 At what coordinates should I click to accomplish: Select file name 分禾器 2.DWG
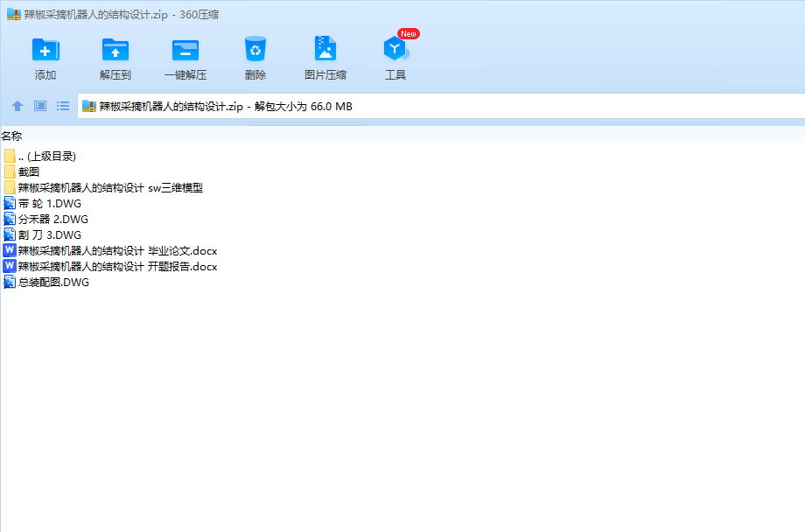click(x=53, y=220)
